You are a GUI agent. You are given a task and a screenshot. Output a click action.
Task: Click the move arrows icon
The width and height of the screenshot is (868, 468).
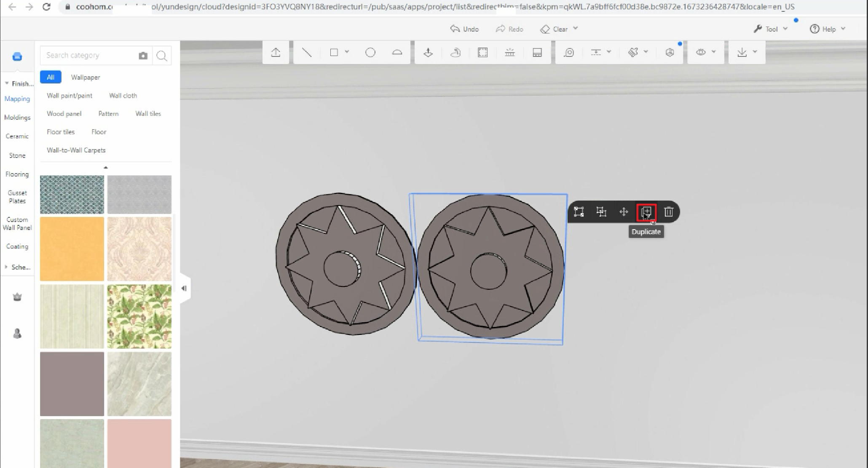[624, 212]
